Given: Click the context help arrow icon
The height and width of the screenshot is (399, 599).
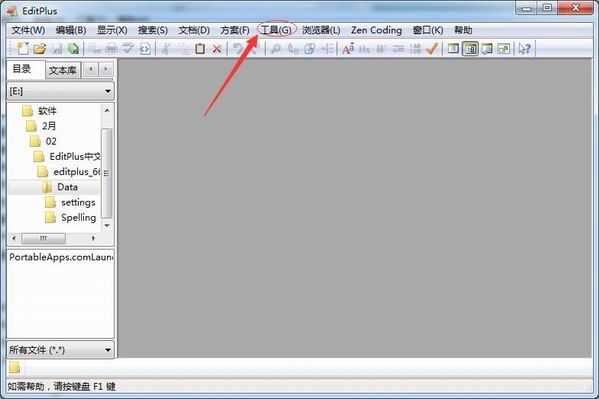Looking at the screenshot, I should (x=525, y=49).
